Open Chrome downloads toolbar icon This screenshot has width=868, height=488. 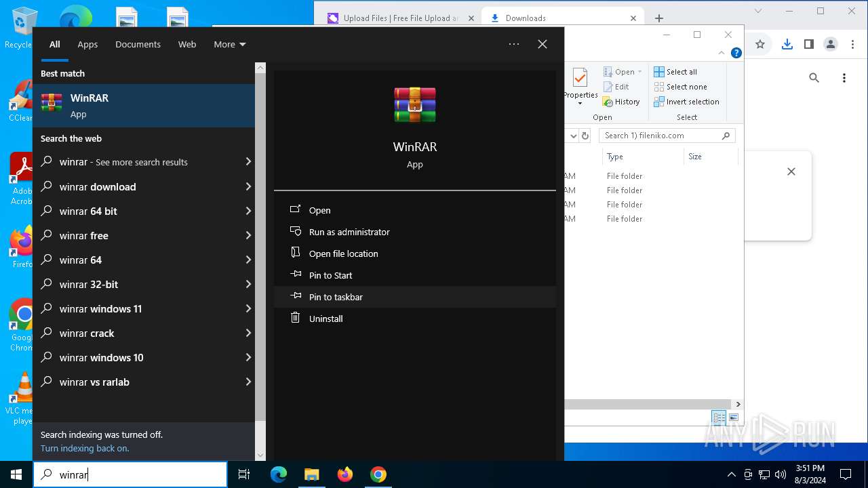tap(787, 44)
